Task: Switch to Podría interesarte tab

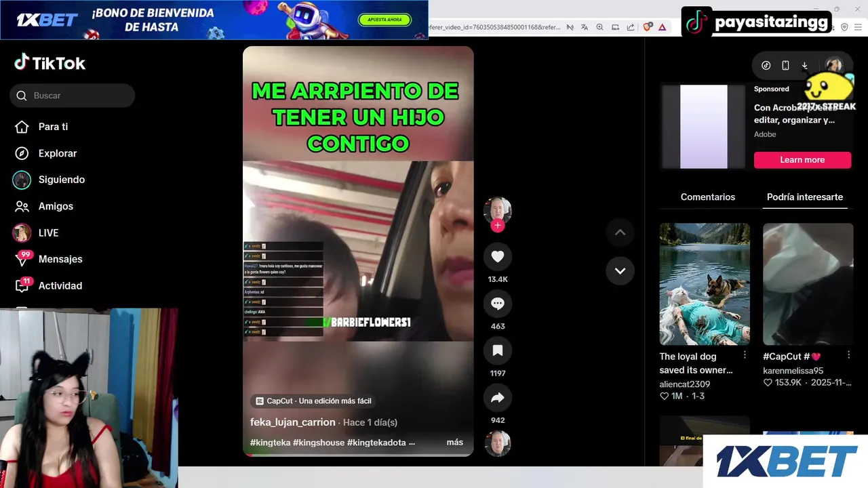Action: click(805, 197)
